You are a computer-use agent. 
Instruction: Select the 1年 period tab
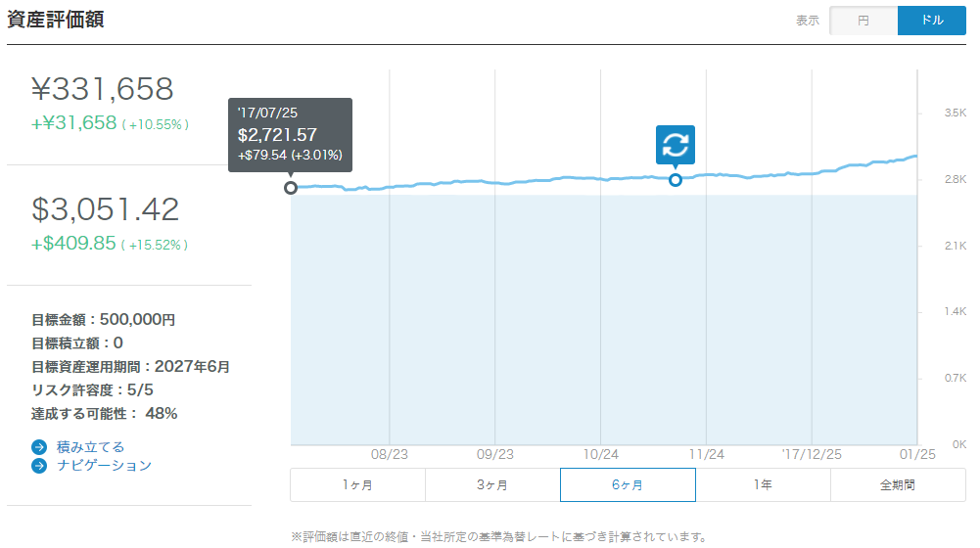coord(763,484)
